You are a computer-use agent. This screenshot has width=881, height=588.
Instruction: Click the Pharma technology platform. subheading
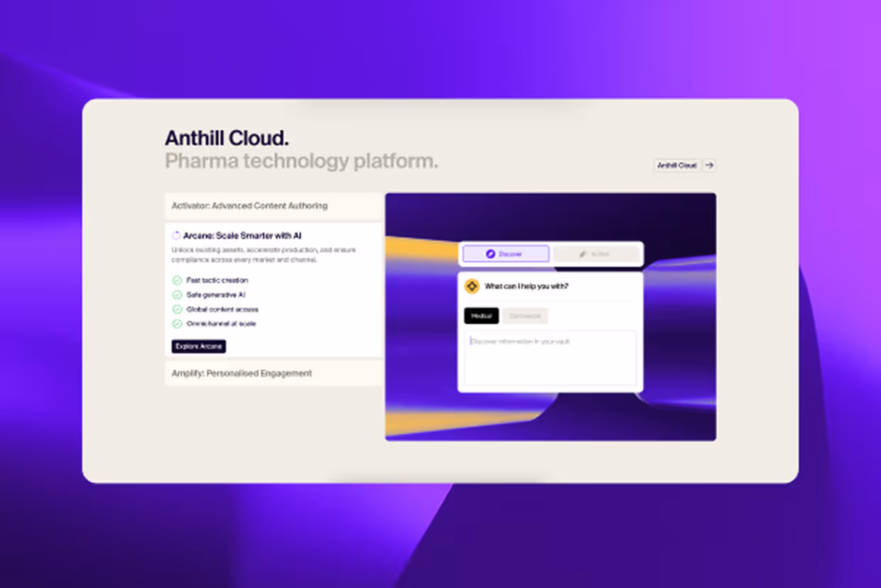301,161
